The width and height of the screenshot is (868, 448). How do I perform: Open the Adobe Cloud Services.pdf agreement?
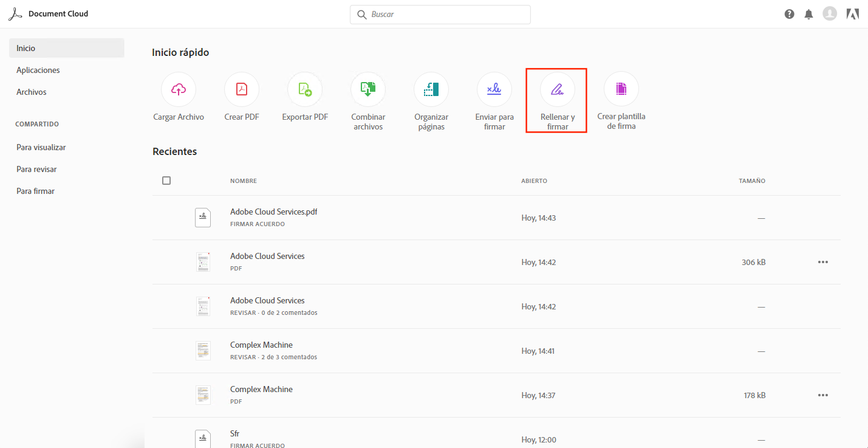273,212
